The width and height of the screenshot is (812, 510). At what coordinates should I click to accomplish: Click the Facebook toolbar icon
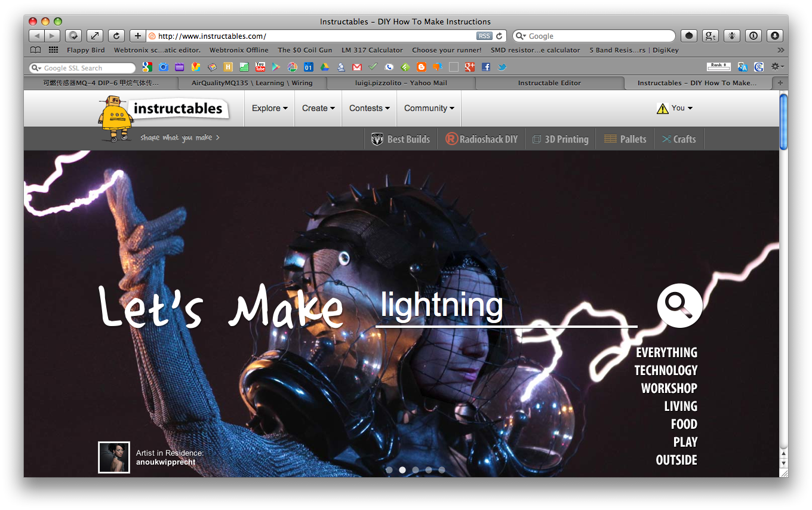[x=486, y=67]
